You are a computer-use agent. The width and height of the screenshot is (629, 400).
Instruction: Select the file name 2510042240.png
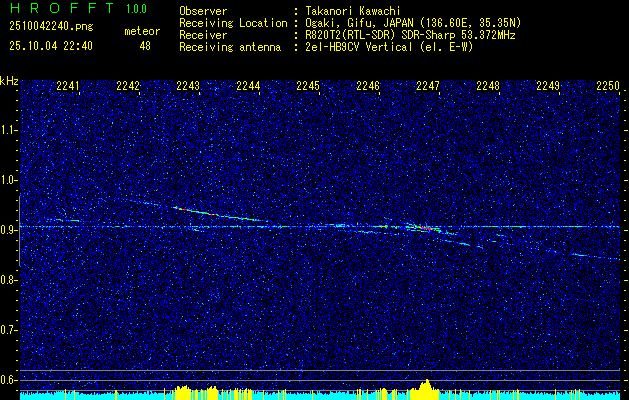(x=51, y=27)
